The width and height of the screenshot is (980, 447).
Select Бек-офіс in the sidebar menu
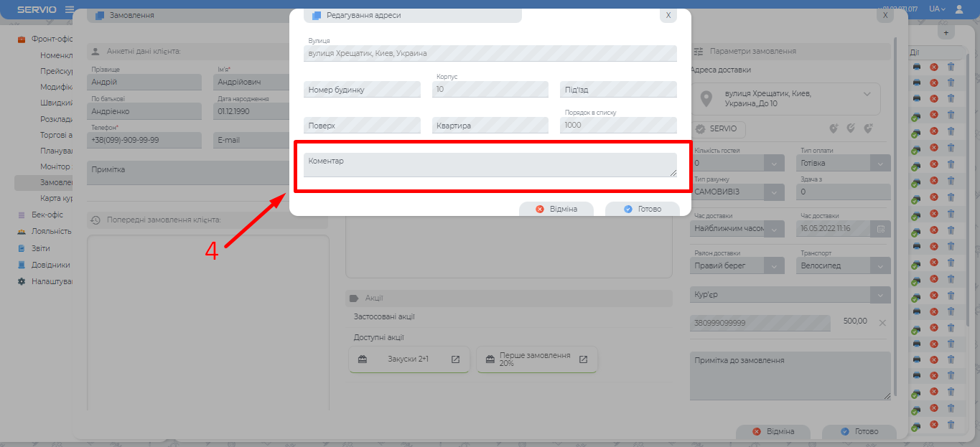point(47,215)
